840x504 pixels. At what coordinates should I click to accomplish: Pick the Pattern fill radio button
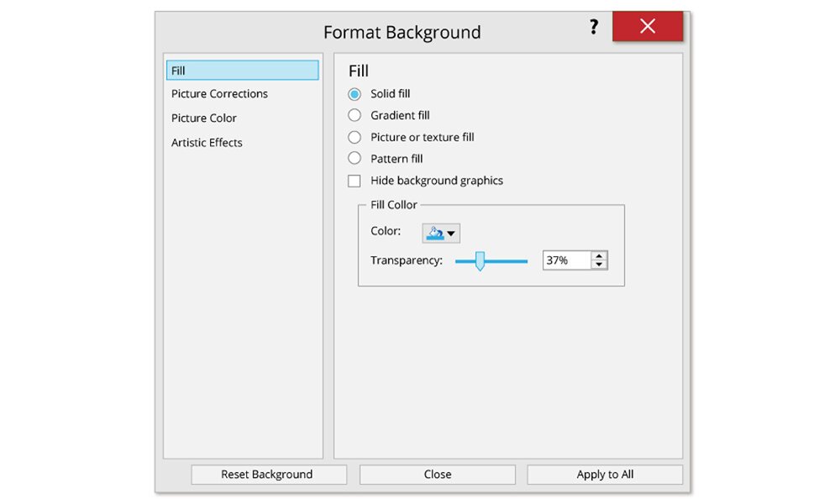click(354, 159)
